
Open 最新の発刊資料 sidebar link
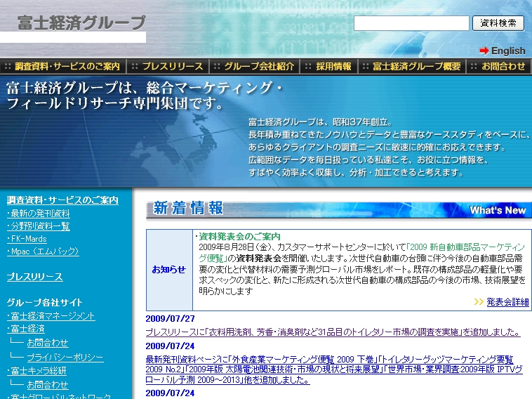click(x=39, y=214)
